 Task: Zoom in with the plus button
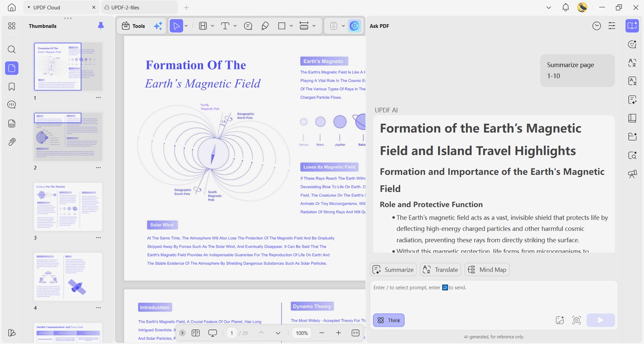pyautogui.click(x=338, y=333)
